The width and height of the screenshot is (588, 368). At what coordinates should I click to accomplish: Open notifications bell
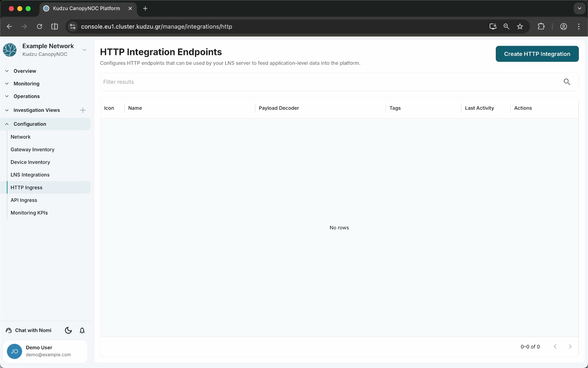82,330
